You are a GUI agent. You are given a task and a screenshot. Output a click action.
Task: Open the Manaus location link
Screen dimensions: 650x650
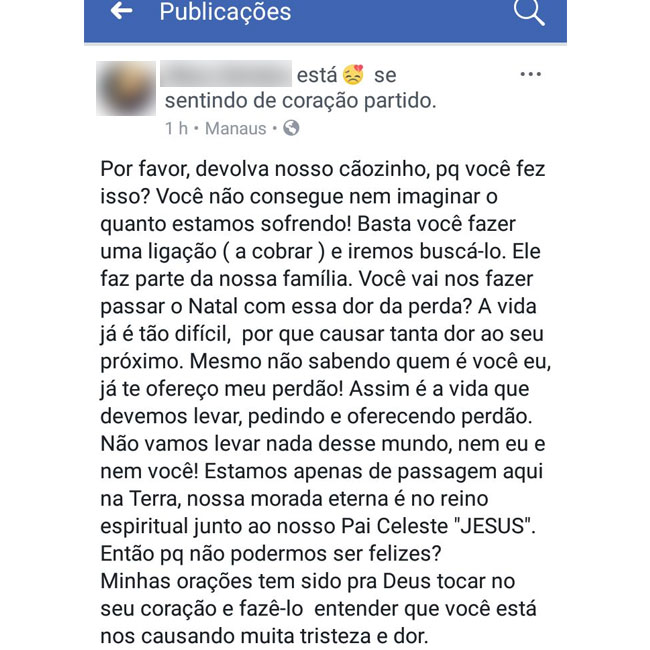235,128
